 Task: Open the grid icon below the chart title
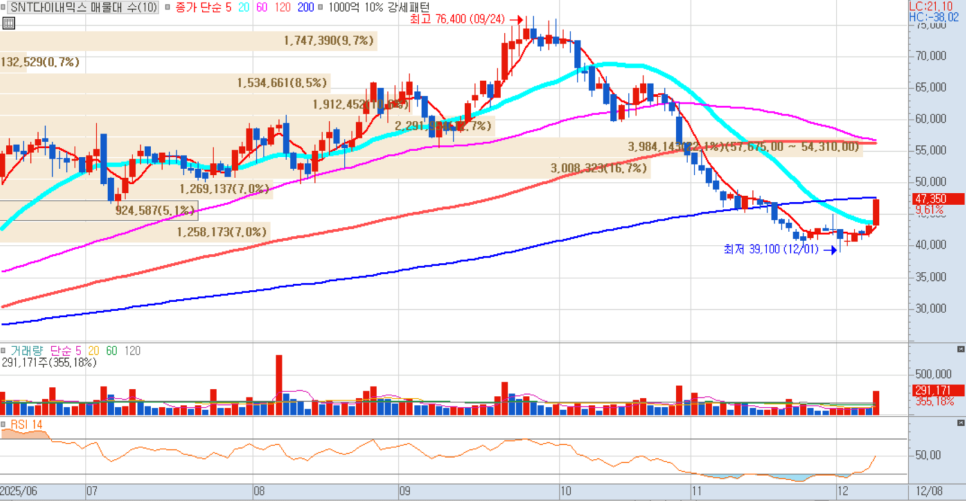(9, 23)
